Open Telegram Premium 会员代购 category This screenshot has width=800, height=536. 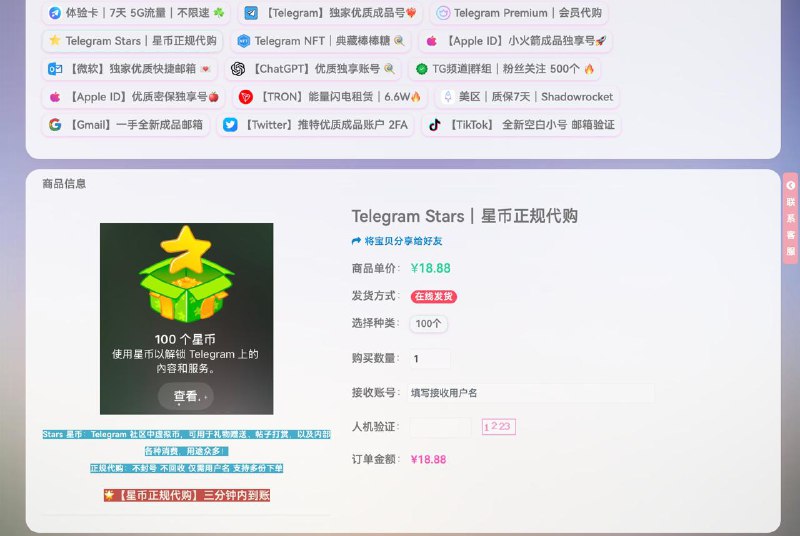coord(519,13)
